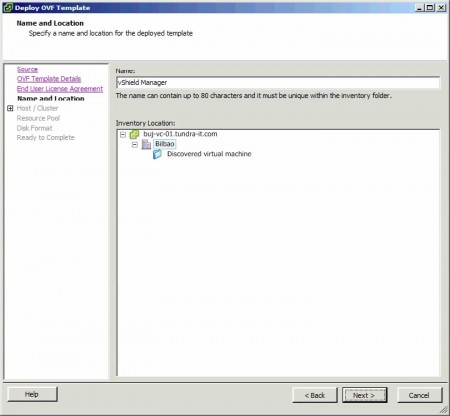Screen dimensions: 450x416
Task: Cancel the OVF deployment wizard
Action: [x=419, y=395]
